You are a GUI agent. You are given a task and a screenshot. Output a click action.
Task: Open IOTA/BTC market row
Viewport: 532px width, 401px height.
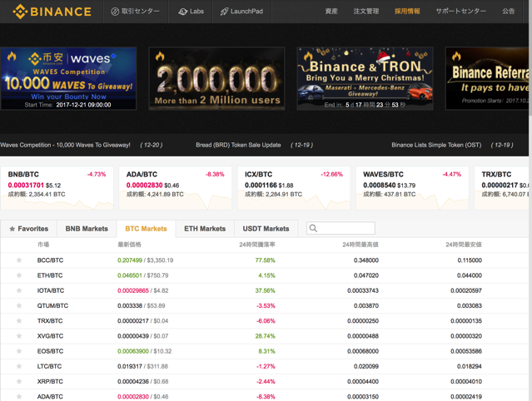(x=264, y=290)
